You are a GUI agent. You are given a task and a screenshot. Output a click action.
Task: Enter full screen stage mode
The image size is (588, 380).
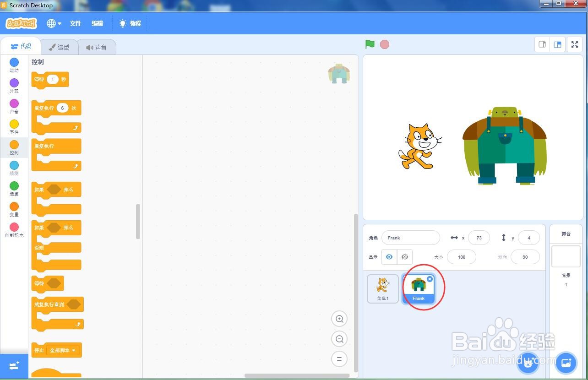coord(575,44)
